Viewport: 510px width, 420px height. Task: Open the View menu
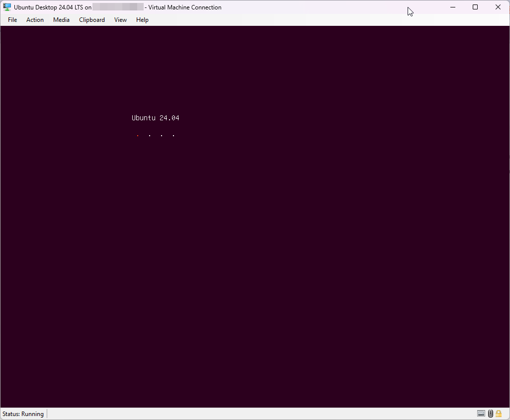pyautogui.click(x=120, y=19)
